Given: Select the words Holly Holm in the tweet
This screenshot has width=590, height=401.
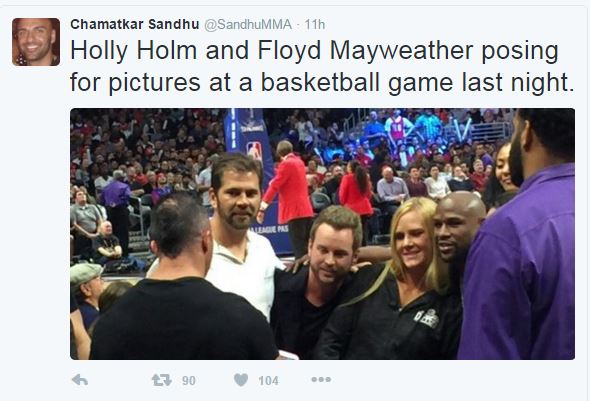Looking at the screenshot, I should (134, 50).
